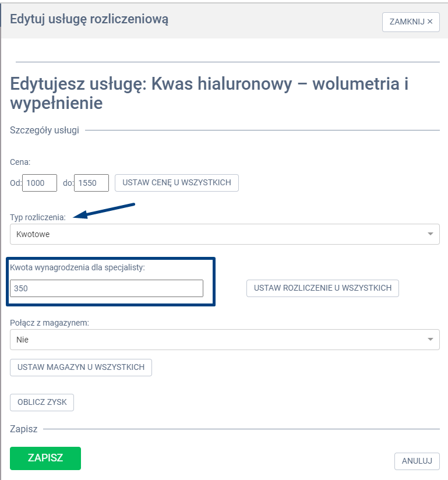Click the 'Typ rozliczenia:' label
This screenshot has height=480, width=448.
38,218
